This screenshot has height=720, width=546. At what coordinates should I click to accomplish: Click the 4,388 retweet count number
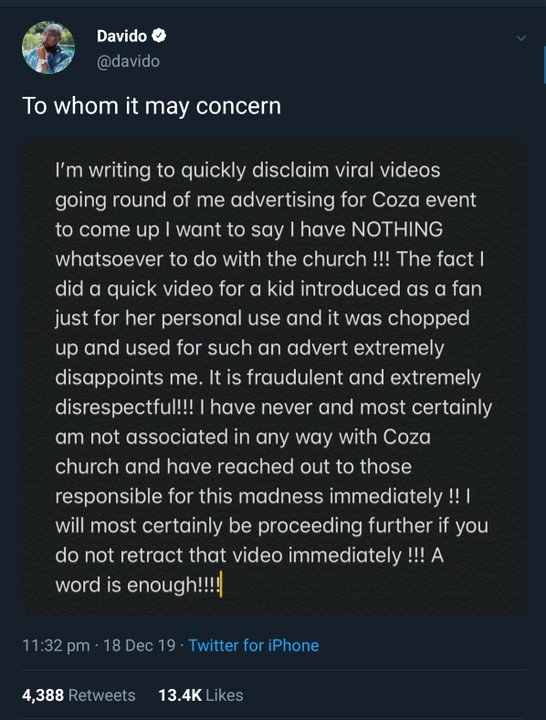(x=43, y=695)
